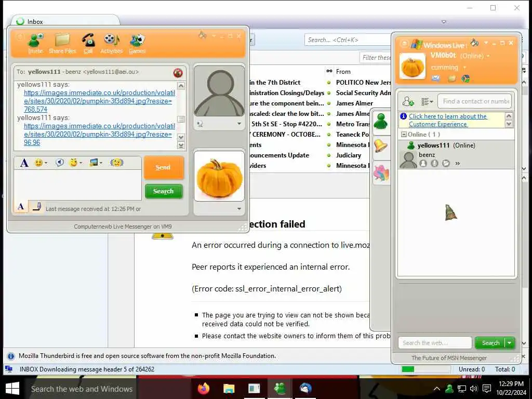Open Windows Start menu
532x399 pixels.
(x=12, y=389)
